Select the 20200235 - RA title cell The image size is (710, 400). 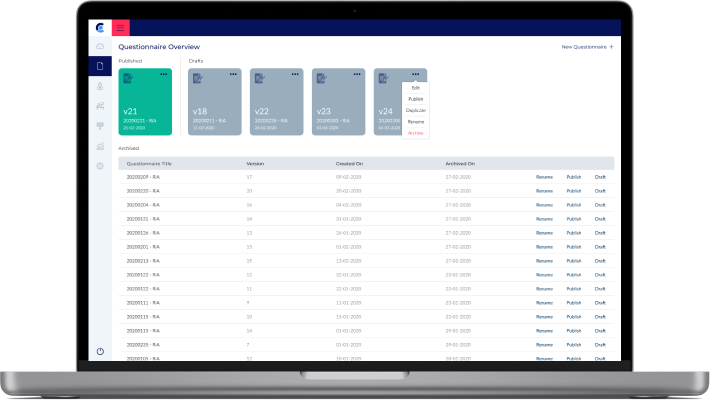(143, 345)
